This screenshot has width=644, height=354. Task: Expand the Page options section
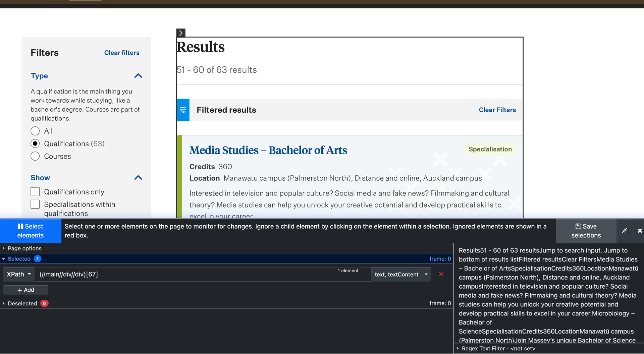coord(24,248)
